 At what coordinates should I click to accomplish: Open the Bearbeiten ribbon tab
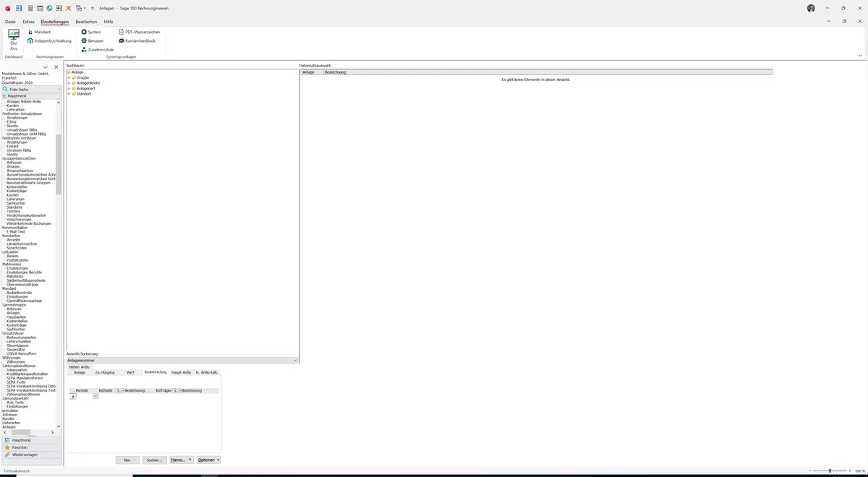tap(86, 22)
